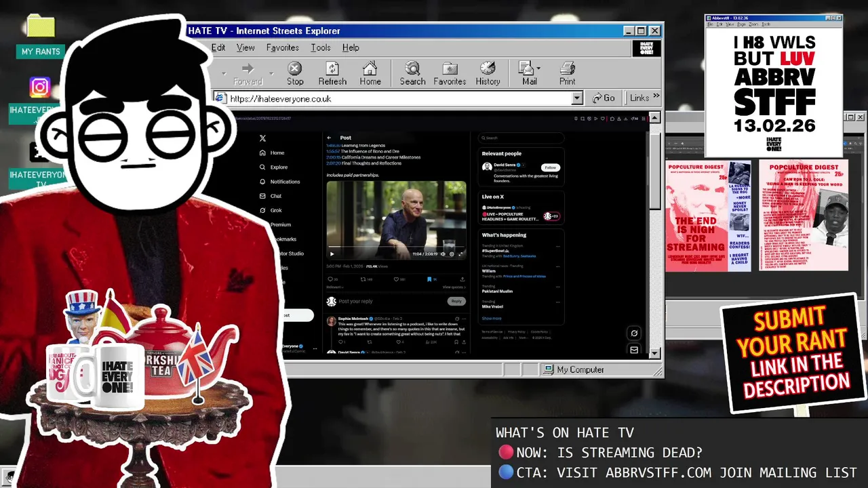Open the Edit menu in the browser
The width and height of the screenshot is (868, 488).
click(x=218, y=47)
